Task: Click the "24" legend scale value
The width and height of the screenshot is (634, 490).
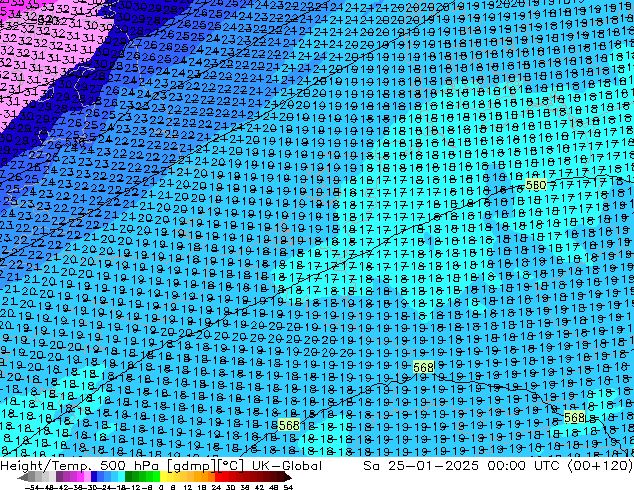Action: click(x=216, y=487)
